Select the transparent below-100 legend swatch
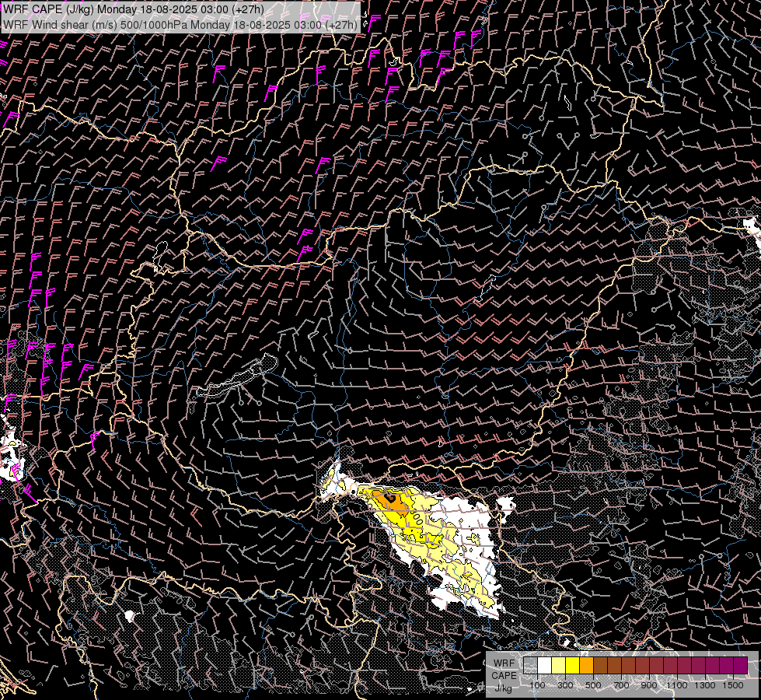 (x=530, y=665)
